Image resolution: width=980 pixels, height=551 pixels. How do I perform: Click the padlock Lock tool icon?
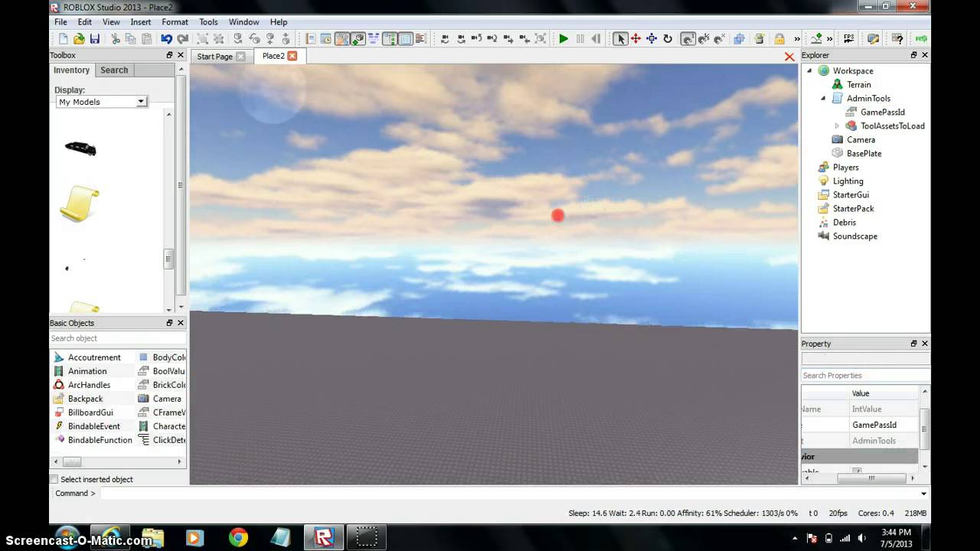779,39
